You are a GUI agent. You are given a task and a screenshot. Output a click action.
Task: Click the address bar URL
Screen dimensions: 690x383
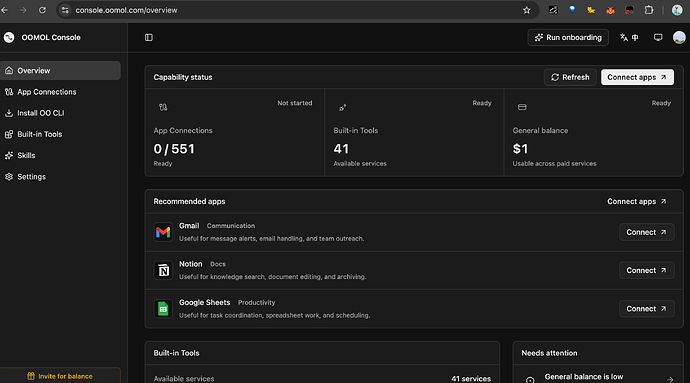coord(126,10)
